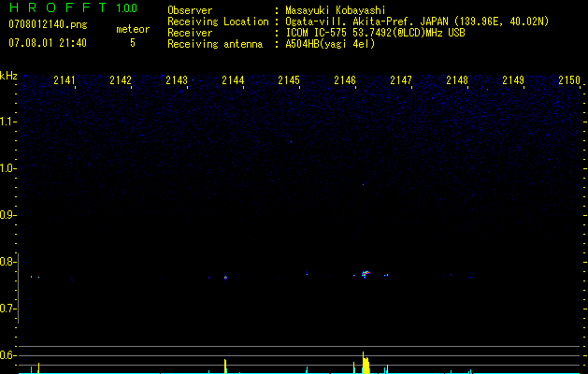The width and height of the screenshot is (588, 374).
Task: Click the 2146 time axis marker
Action: (345, 80)
